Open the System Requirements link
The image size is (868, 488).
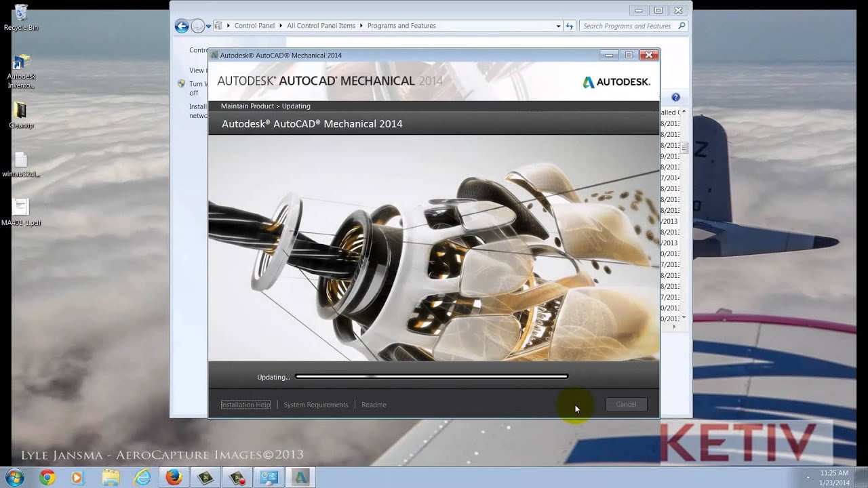click(x=315, y=405)
